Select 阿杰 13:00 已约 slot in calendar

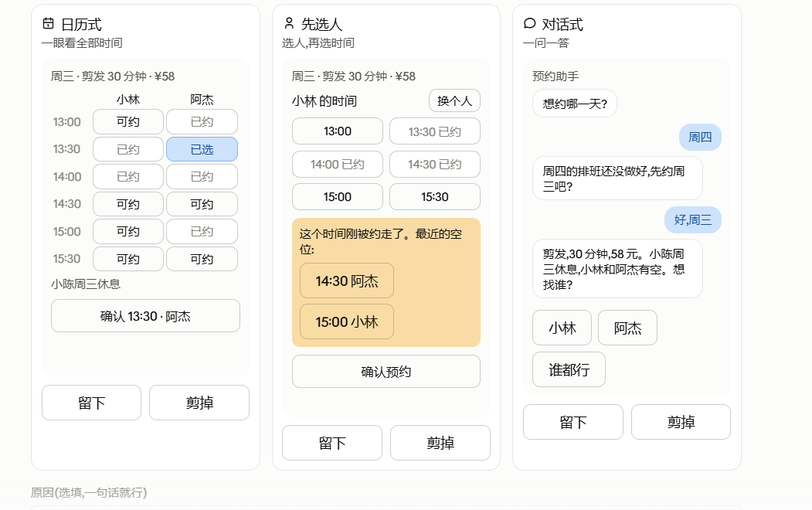[202, 121]
